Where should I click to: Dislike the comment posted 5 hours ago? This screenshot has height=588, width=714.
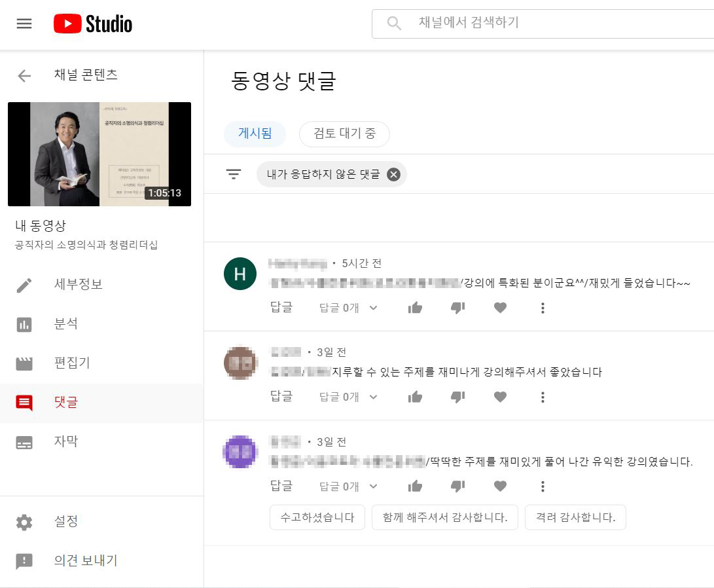[x=457, y=308]
